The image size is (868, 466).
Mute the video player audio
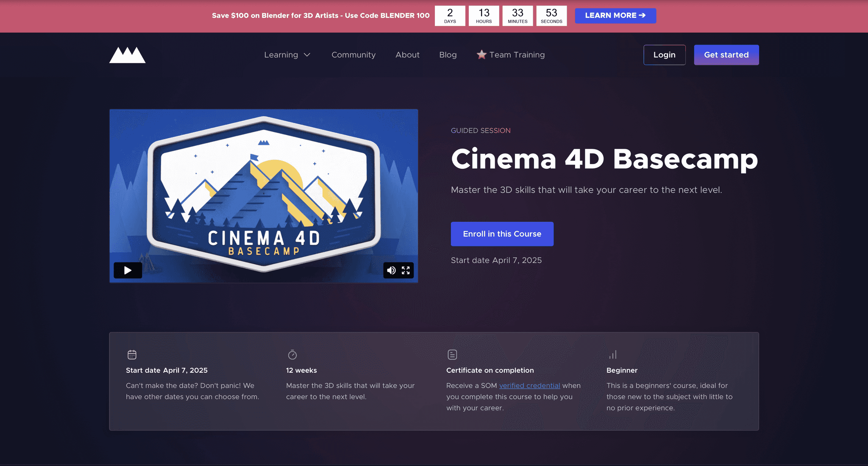pyautogui.click(x=391, y=270)
